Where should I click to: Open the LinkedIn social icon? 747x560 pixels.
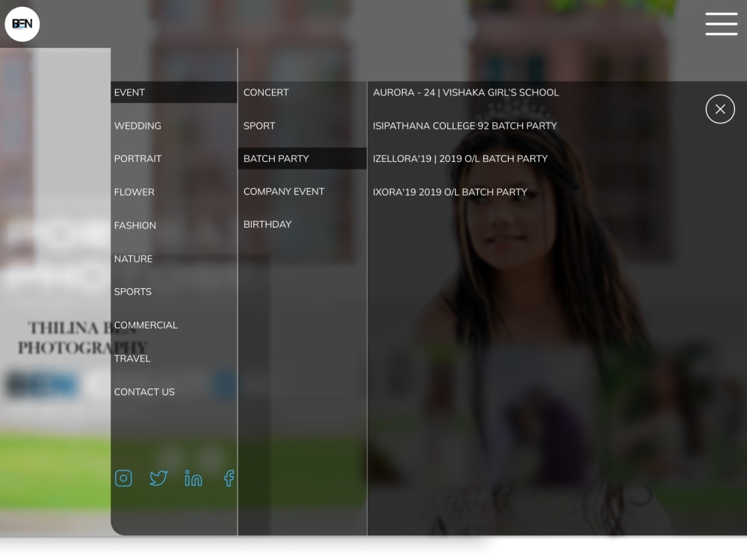click(x=193, y=478)
